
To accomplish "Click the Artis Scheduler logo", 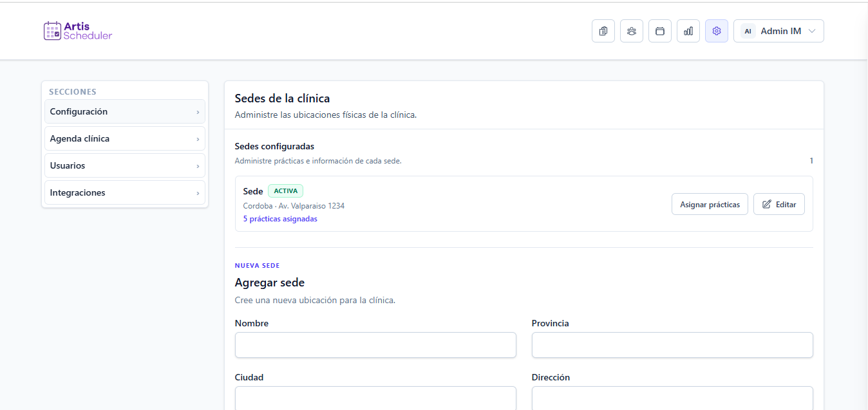I will (x=78, y=31).
